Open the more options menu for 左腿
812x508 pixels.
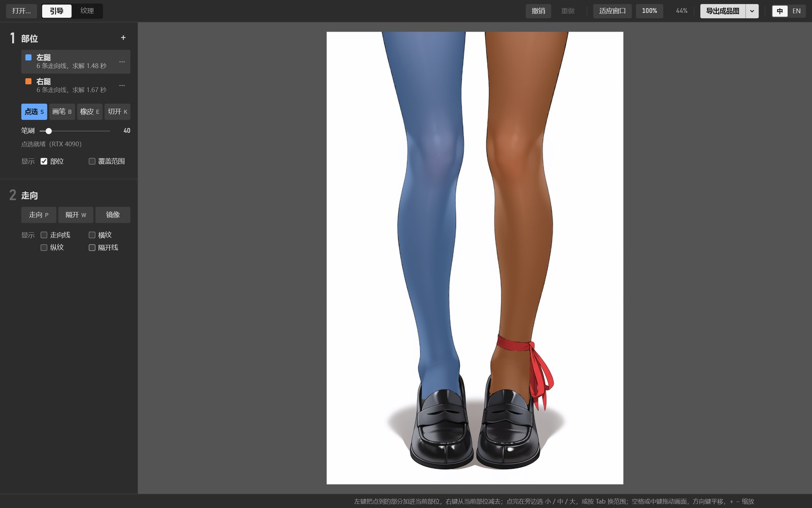(x=122, y=61)
